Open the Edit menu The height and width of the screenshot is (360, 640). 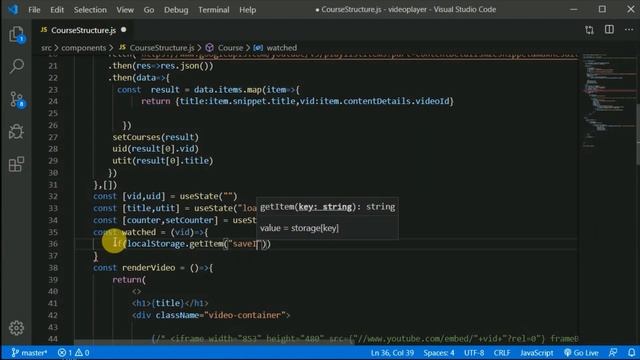(57, 9)
